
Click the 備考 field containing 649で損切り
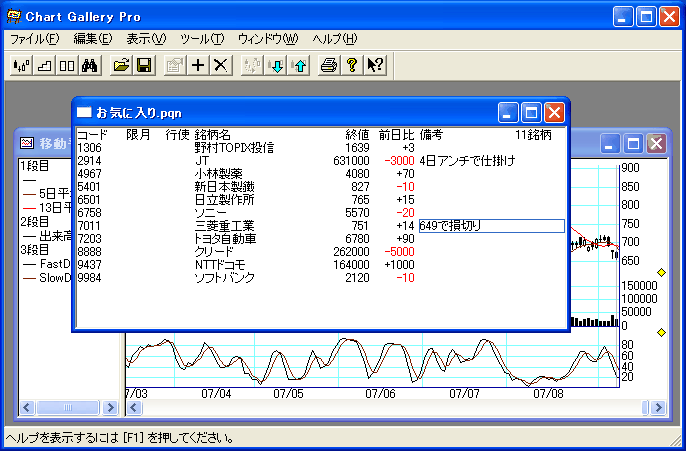(x=491, y=226)
